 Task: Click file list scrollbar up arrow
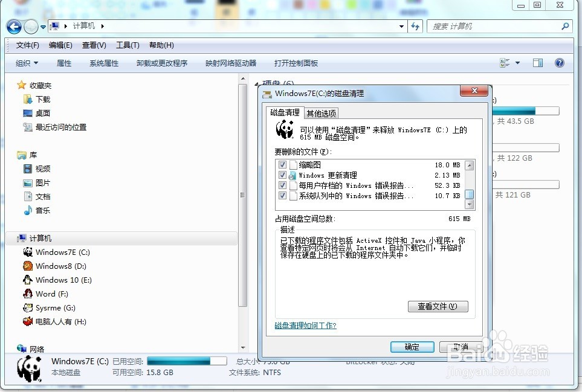(470, 165)
